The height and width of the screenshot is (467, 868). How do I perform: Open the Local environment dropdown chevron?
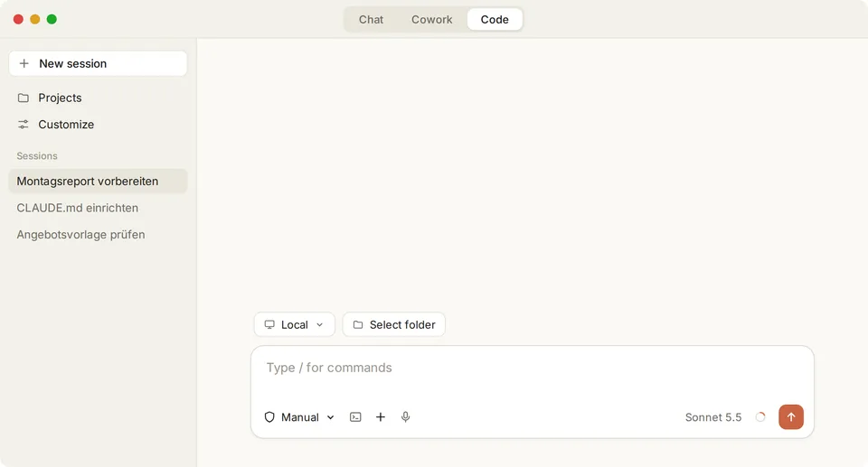click(319, 325)
